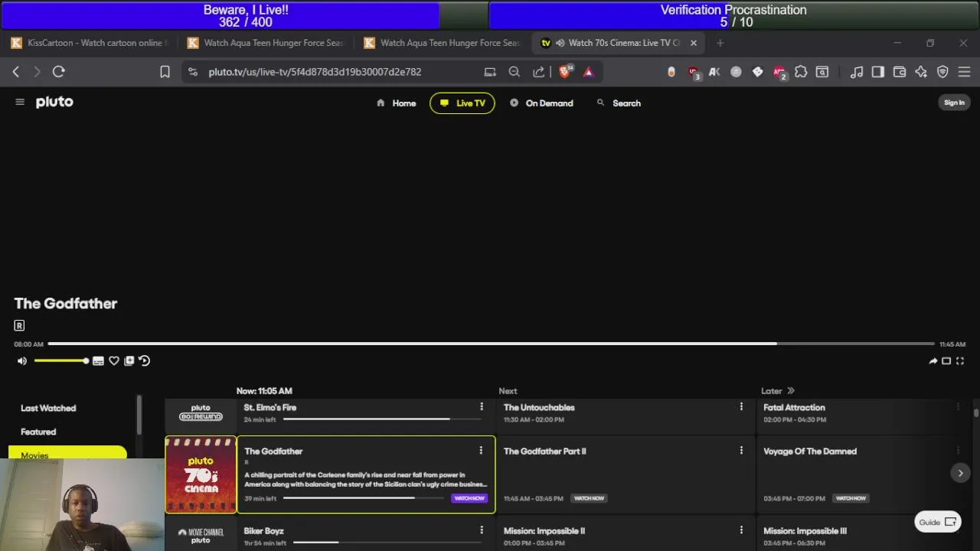Click the Pluto logo
The image size is (980, 551).
54,102
